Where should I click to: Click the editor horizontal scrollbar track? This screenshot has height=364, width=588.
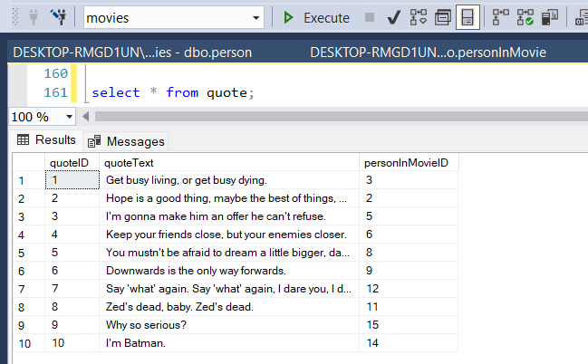(x=342, y=117)
